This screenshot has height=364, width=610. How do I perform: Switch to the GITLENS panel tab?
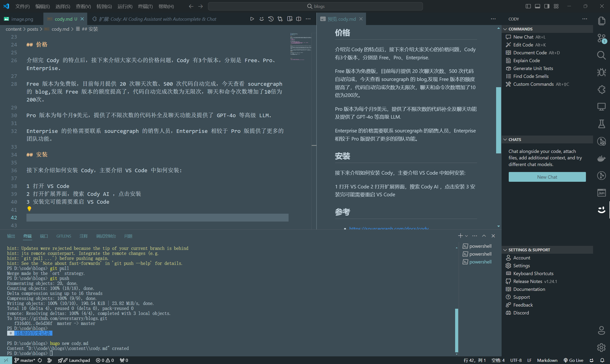coord(64,236)
